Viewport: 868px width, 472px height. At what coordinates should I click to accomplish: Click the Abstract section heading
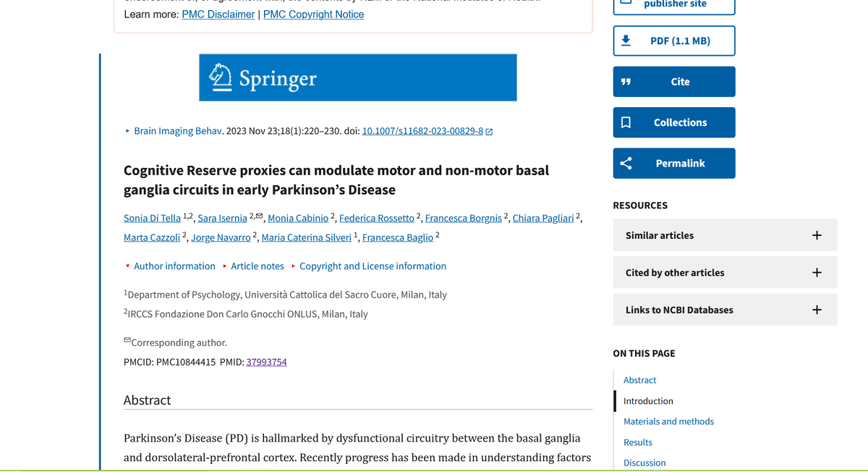point(148,400)
